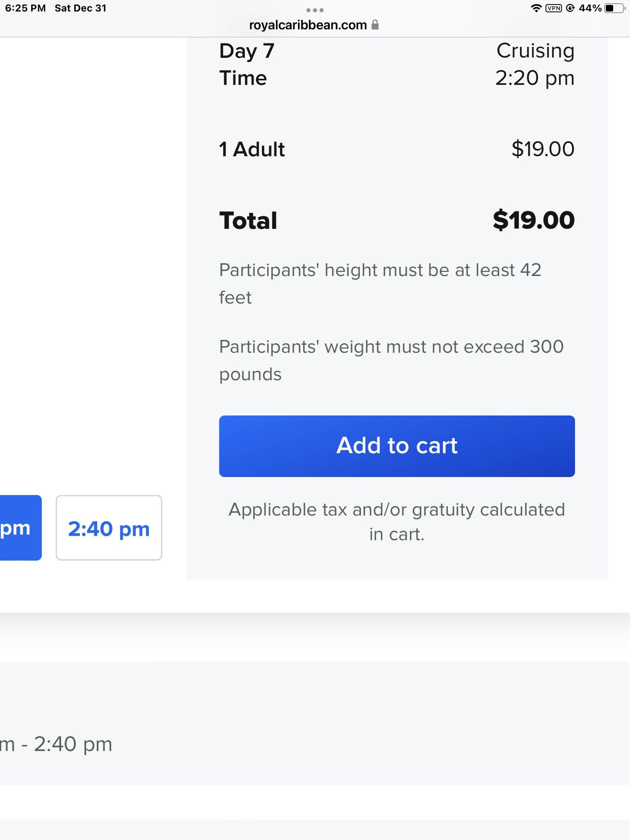The width and height of the screenshot is (630, 840).
Task: Tap the Add to cart button
Action: click(x=397, y=446)
